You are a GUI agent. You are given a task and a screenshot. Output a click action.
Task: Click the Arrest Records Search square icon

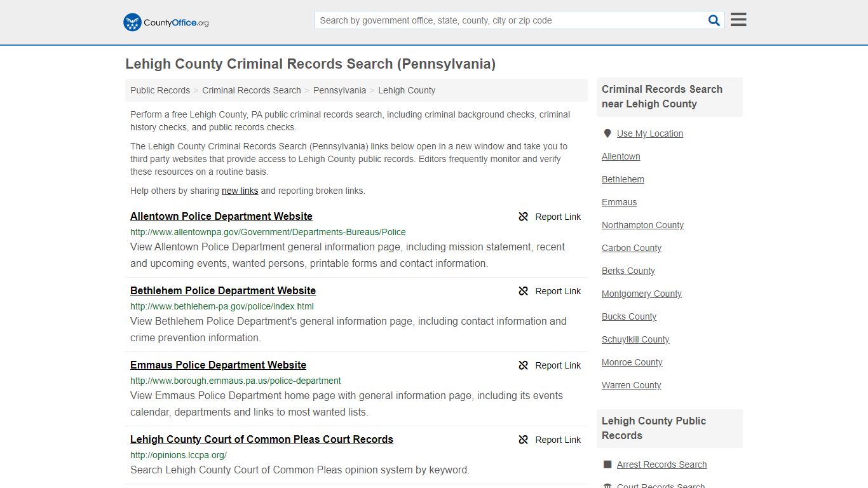[607, 464]
